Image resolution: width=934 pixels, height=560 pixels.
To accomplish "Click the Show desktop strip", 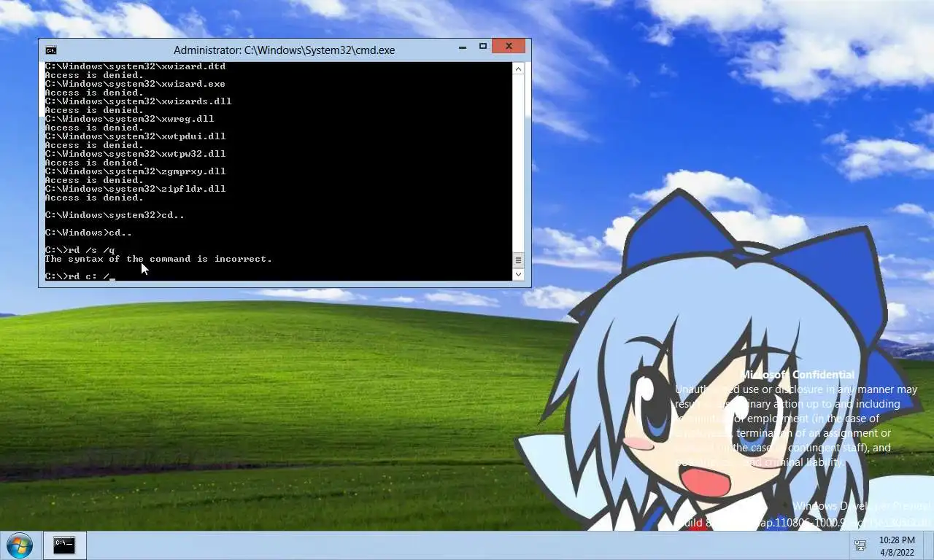I will [x=928, y=545].
